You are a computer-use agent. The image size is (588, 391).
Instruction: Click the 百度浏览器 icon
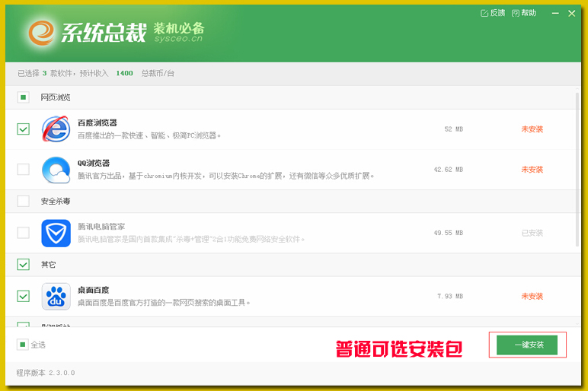[x=56, y=129]
